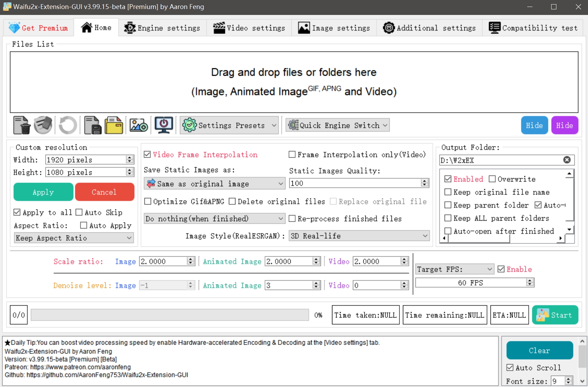Click the blue Hide button
This screenshot has height=387, width=588.
click(x=534, y=125)
